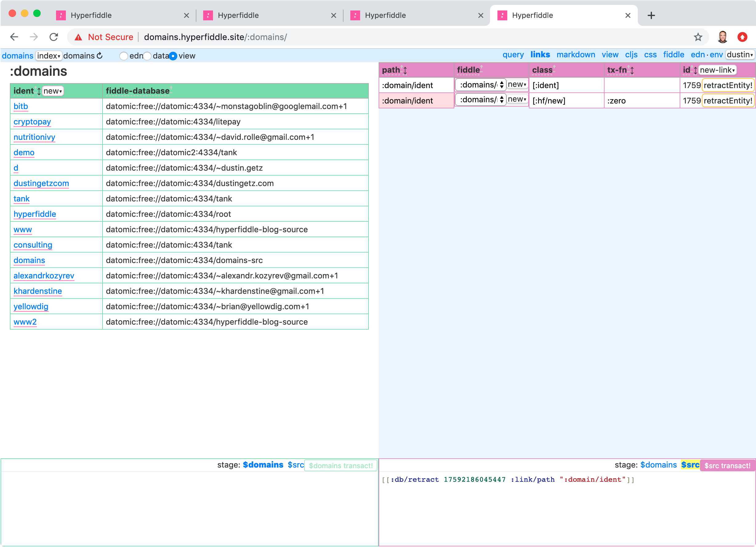Image resolution: width=756 pixels, height=547 pixels.
Task: Select the view radio button
Action: [173, 56]
